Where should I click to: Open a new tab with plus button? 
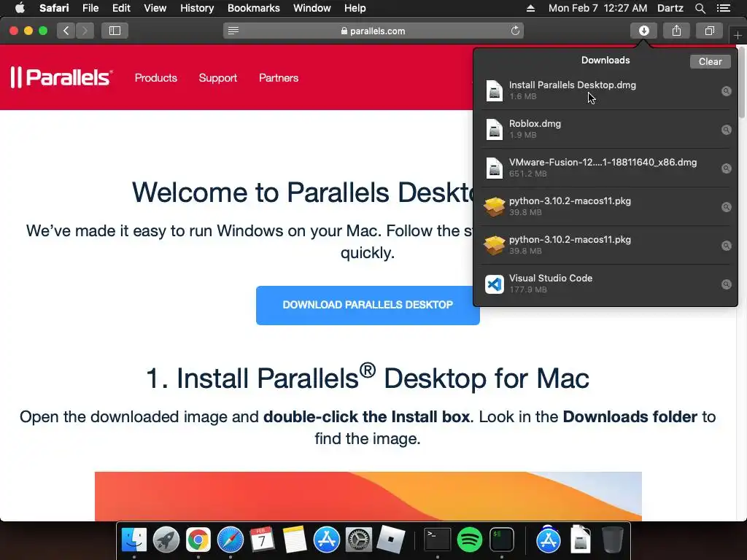pos(738,35)
